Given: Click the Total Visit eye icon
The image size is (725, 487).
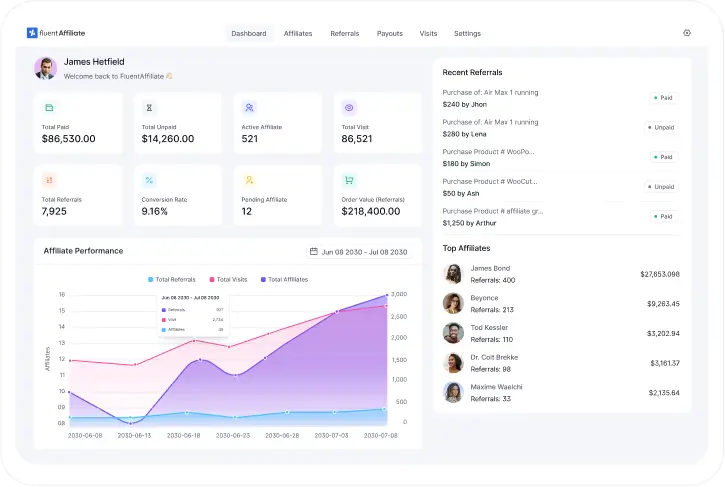Looking at the screenshot, I should (x=349, y=108).
